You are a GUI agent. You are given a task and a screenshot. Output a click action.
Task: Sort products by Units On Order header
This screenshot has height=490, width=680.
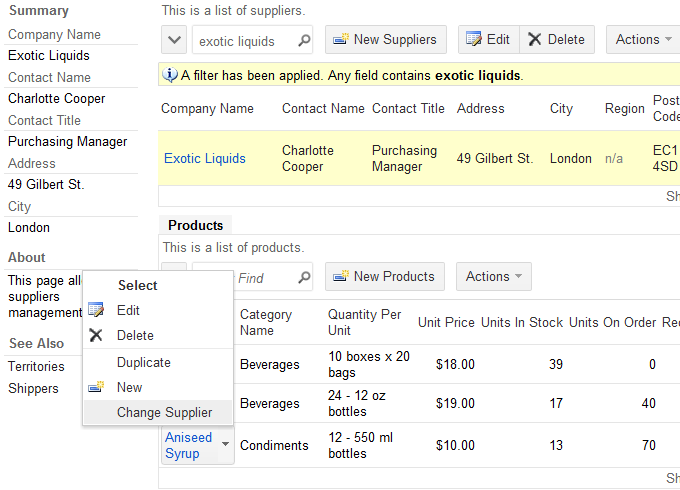612,322
